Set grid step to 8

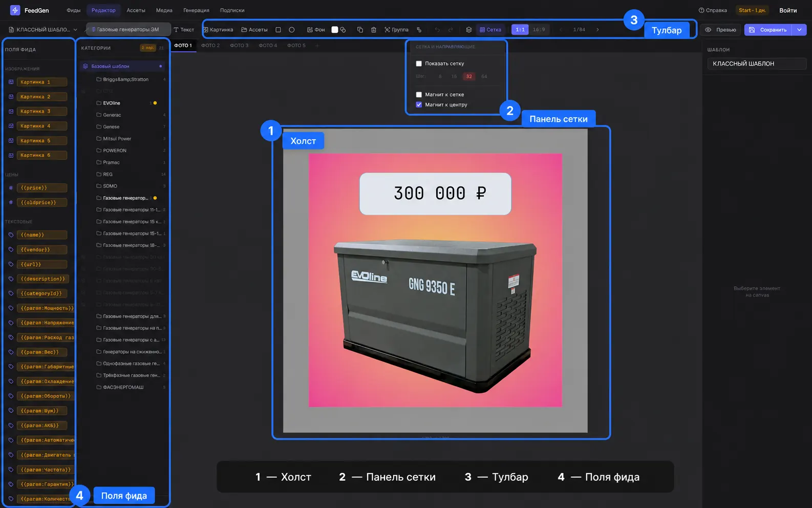[x=440, y=76]
